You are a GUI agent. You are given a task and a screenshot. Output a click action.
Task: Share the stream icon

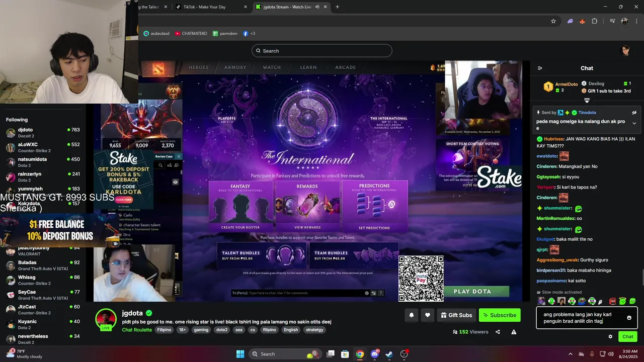click(x=498, y=332)
